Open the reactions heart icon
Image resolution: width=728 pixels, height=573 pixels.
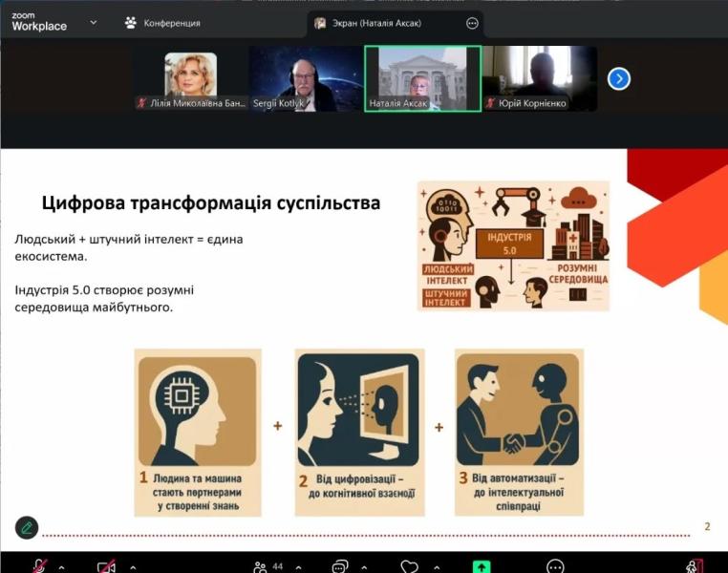[x=409, y=566]
